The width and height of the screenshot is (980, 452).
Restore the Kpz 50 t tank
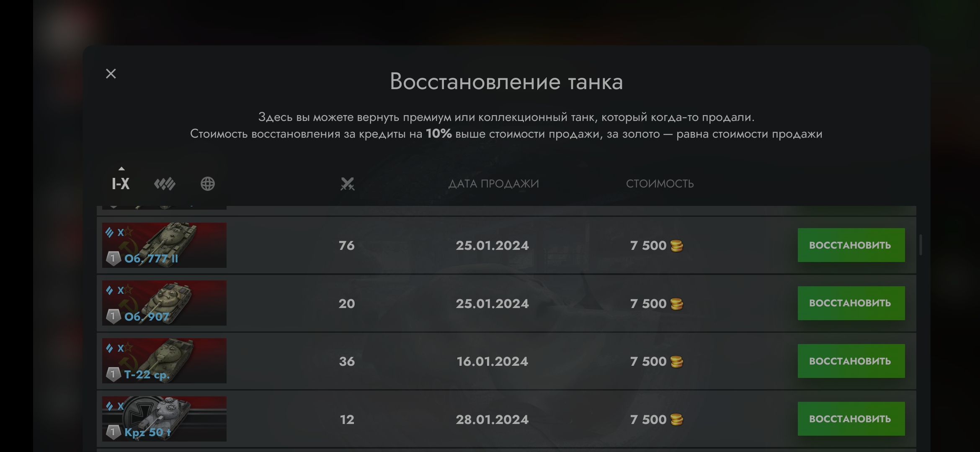coord(851,419)
